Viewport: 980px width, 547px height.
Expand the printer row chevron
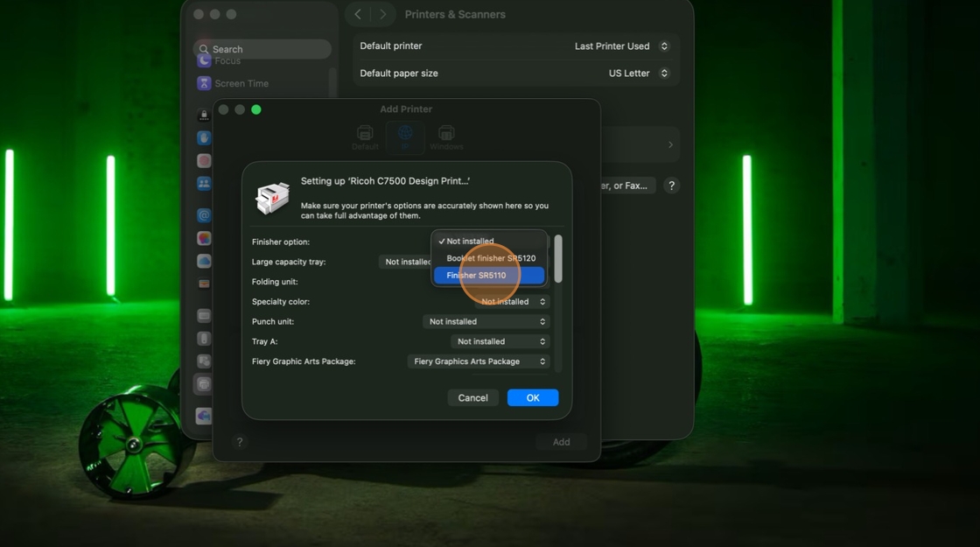click(670, 145)
